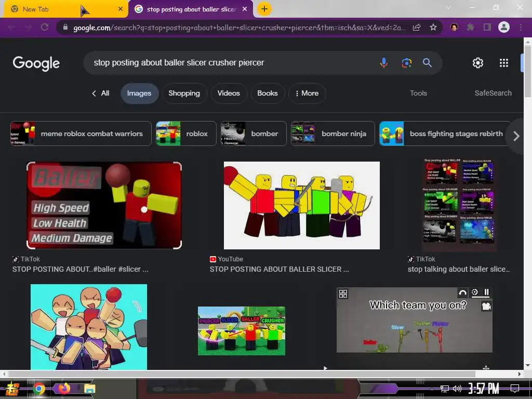Image resolution: width=532 pixels, height=399 pixels.
Task: Launch Firefox from the taskbar
Action: pyautogui.click(x=64, y=389)
